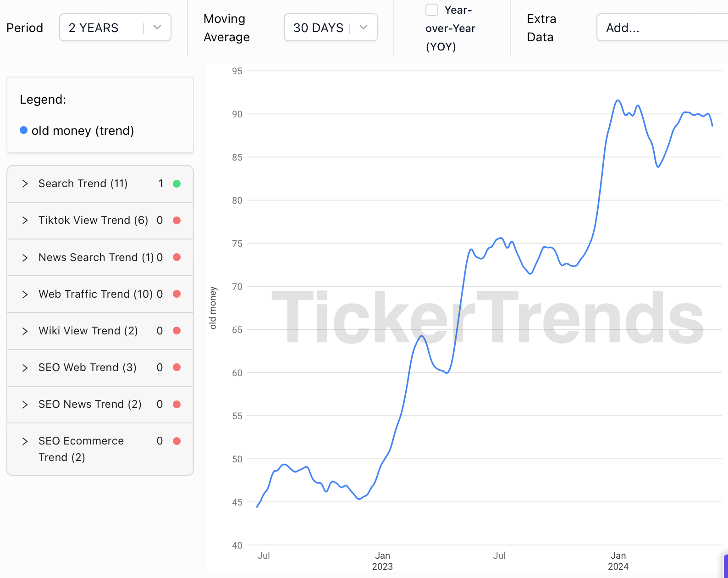Click SEO Ecommerce Trend's red status indicator
The image size is (728, 578).
coord(176,441)
